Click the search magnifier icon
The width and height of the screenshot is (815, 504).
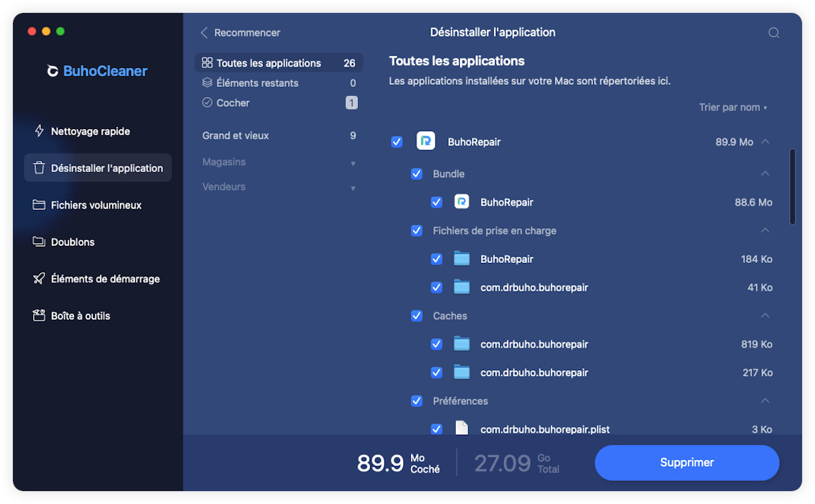tap(774, 33)
